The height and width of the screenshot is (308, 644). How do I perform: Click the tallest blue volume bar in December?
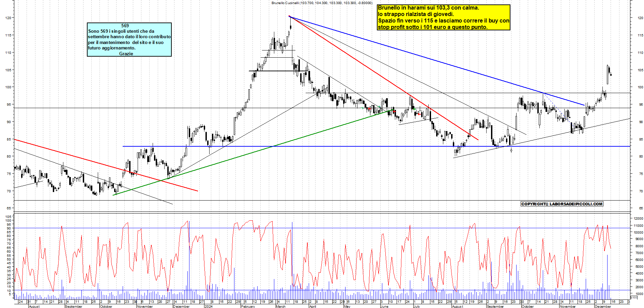pos(607,277)
